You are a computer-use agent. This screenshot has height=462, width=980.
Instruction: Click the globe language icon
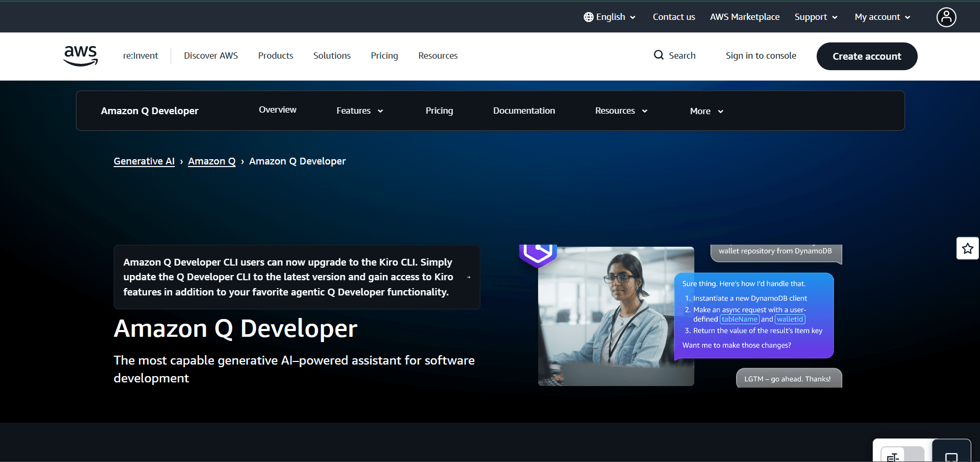pyautogui.click(x=588, y=17)
